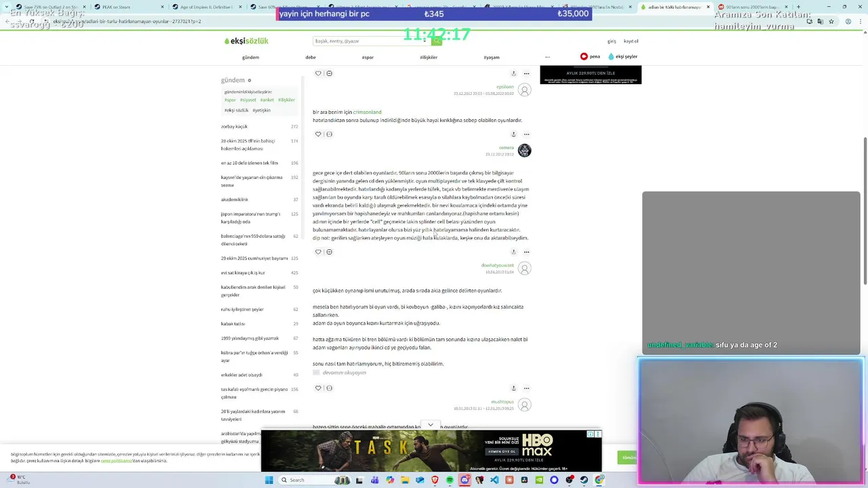868x488 pixels.
Task: Toggle the #anket personalization tag
Action: tap(267, 100)
